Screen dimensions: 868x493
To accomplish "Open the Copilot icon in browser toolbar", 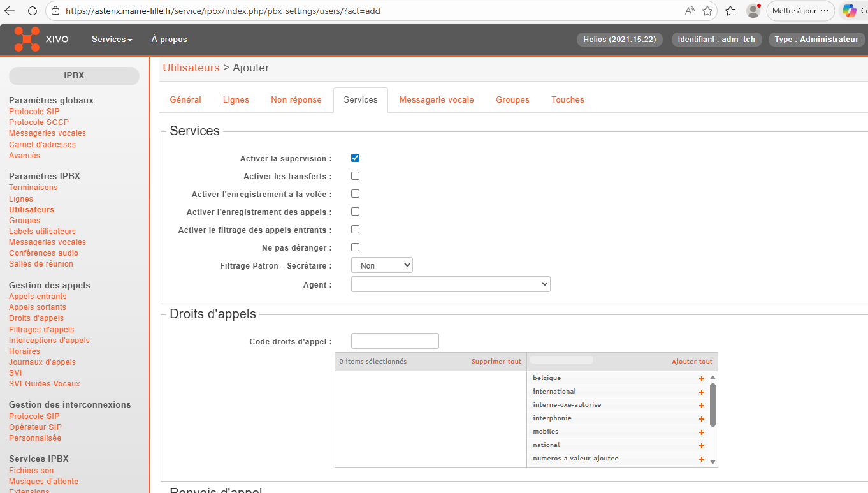I will click(849, 11).
